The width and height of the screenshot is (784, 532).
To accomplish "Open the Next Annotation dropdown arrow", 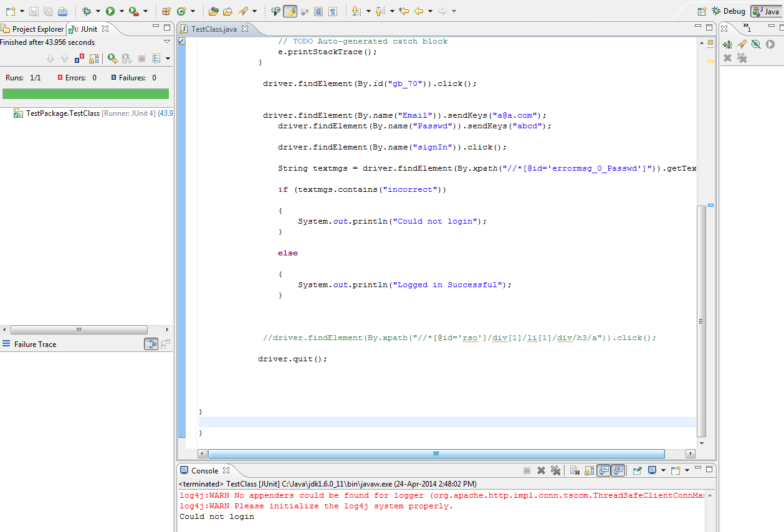I will pyautogui.click(x=368, y=11).
